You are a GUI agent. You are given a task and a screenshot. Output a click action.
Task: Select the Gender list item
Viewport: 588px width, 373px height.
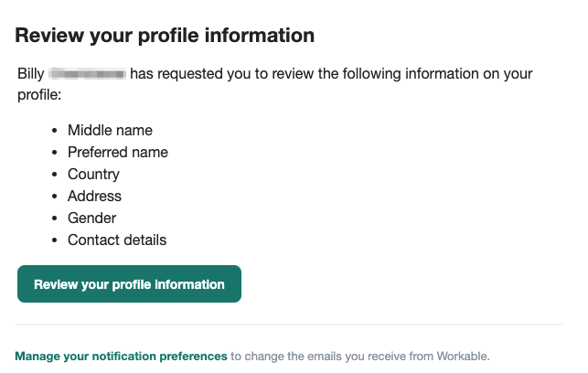91,218
